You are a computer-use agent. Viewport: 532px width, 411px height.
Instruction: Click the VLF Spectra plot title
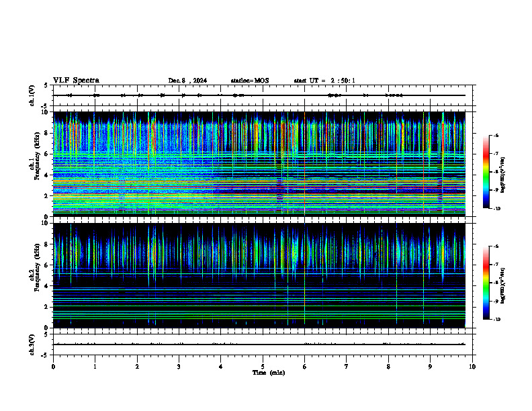[x=76, y=81]
